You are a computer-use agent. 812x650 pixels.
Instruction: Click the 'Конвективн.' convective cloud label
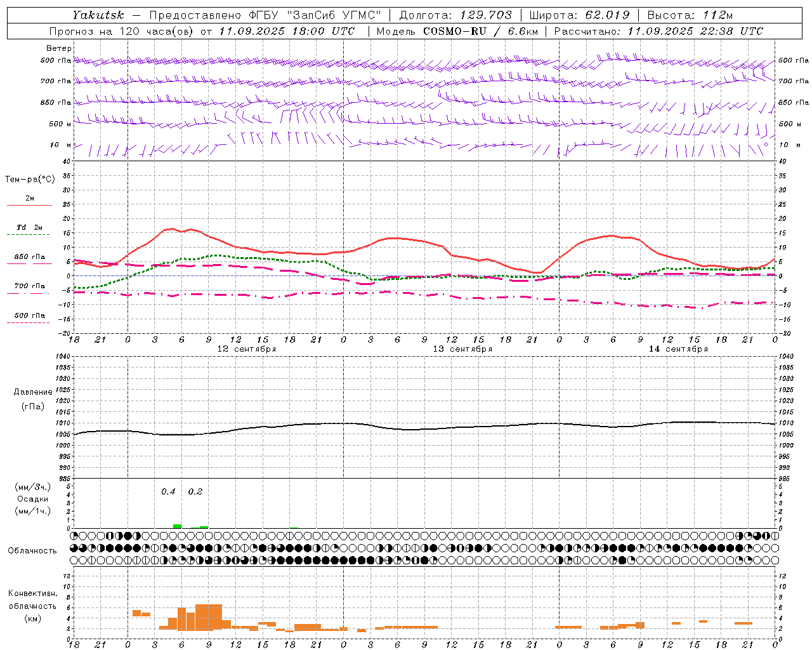tap(33, 594)
